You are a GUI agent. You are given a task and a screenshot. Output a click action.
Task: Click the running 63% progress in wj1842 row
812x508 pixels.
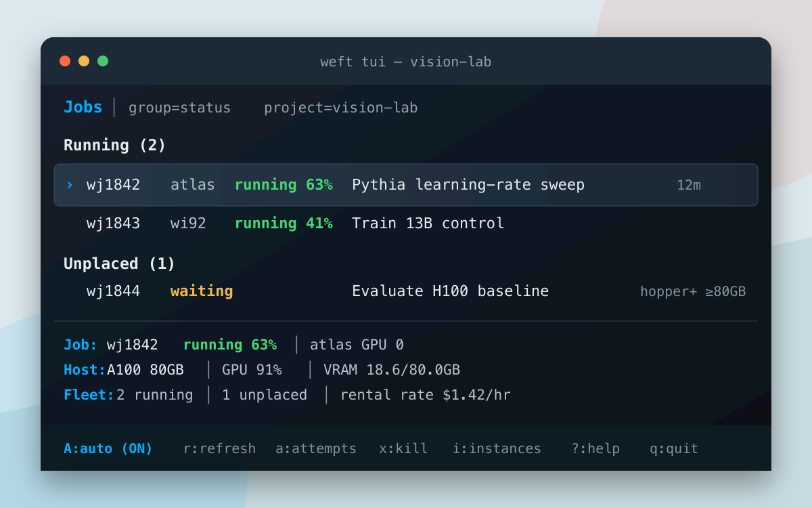click(284, 185)
